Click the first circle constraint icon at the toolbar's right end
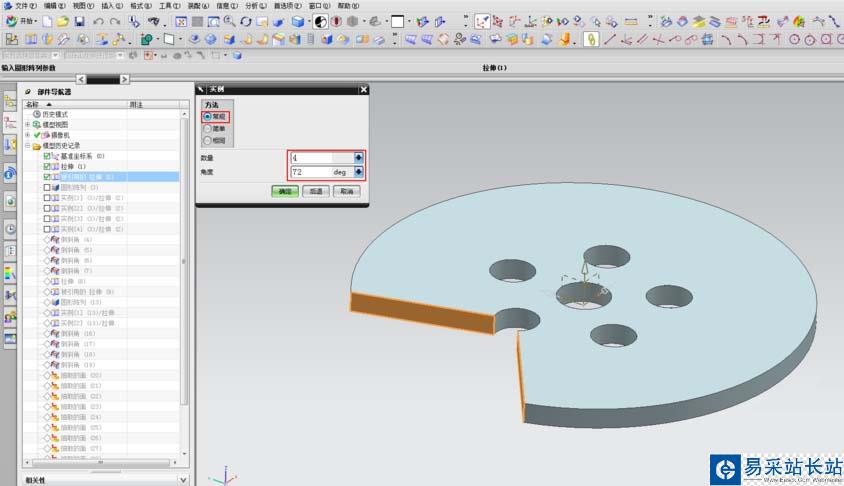 [794, 39]
